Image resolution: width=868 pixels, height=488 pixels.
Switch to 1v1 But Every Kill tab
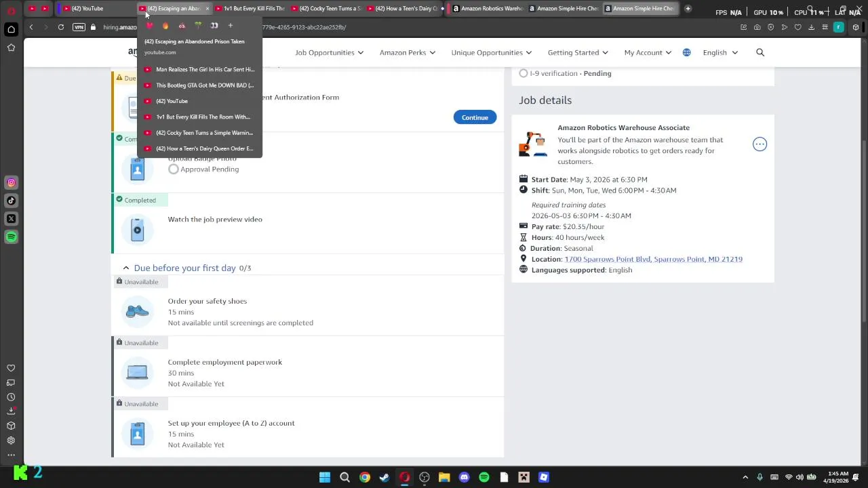(250, 8)
